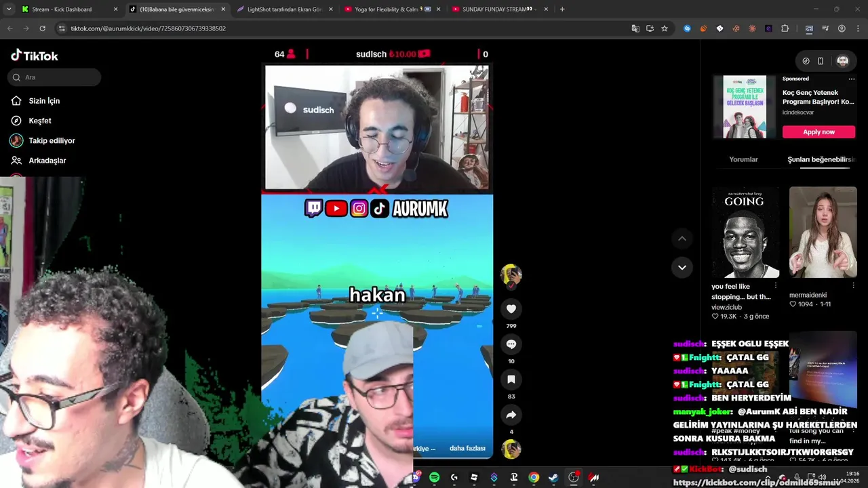
Task: Open Chrome profile icon
Action: [842, 28]
